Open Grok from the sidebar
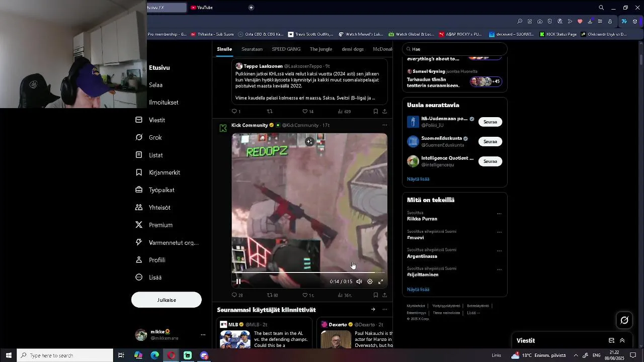The width and height of the screenshot is (644, 362). 149,137
